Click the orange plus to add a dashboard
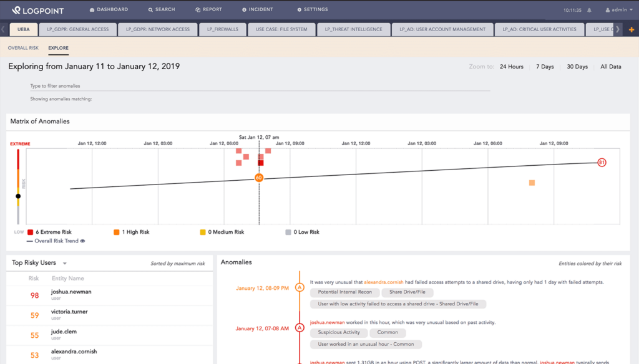Viewport: 639px width, 364px height. [x=632, y=29]
